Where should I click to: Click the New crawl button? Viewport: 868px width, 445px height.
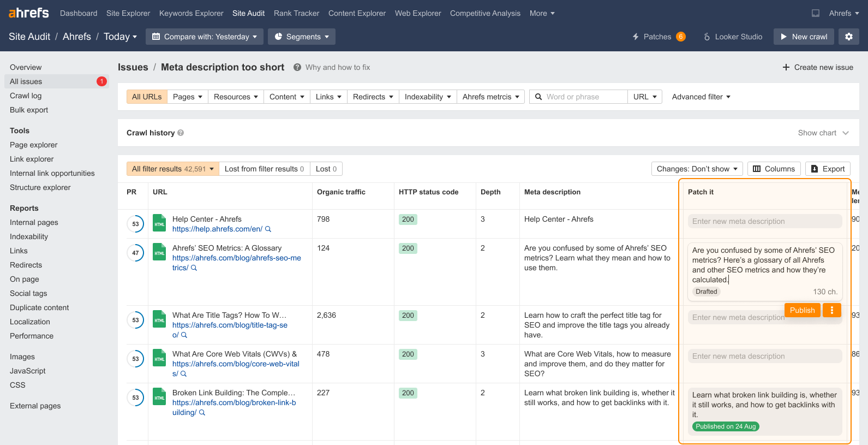coord(804,37)
